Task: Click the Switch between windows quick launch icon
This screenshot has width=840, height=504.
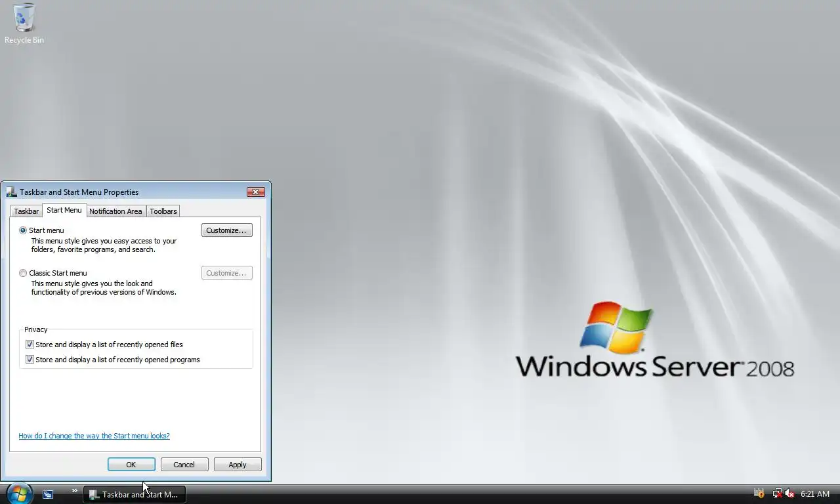Action: (48, 494)
